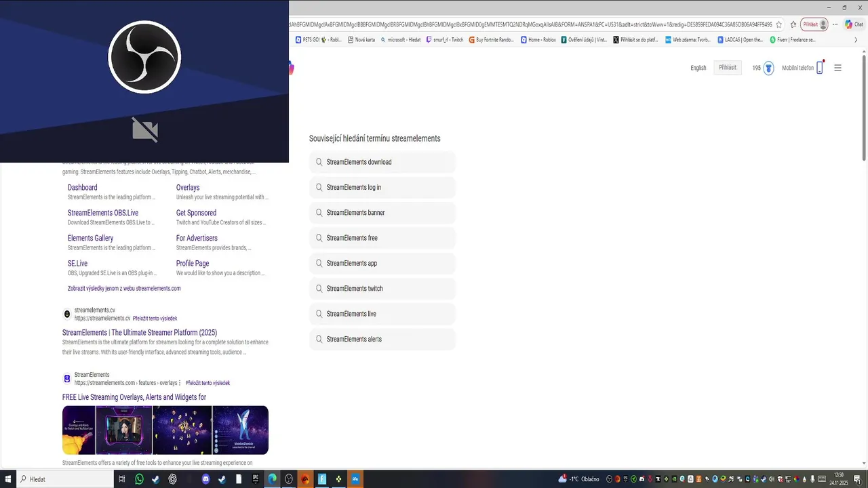The width and height of the screenshot is (868, 488).
Task: Open smurf_rl Twitch bookmark
Action: [444, 40]
